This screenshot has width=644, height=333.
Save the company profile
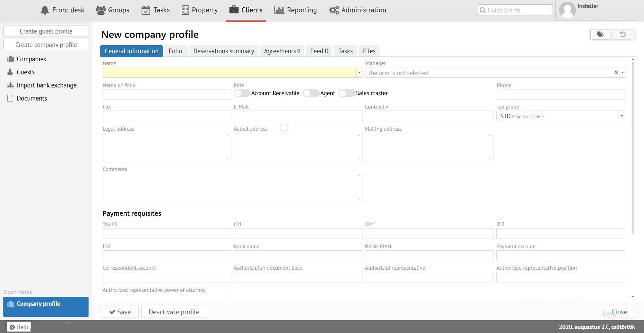click(120, 312)
